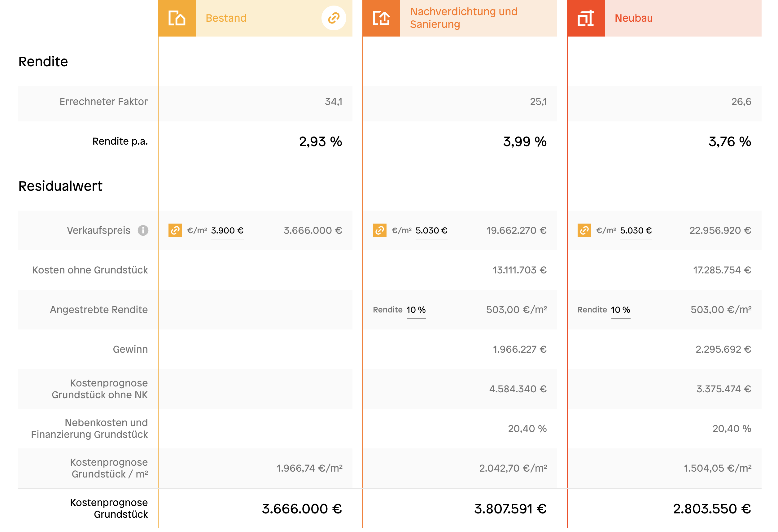Screen dimensions: 778x532
Task: Click the Nachverdichtung und Sanierung header icon
Action: [381, 18]
